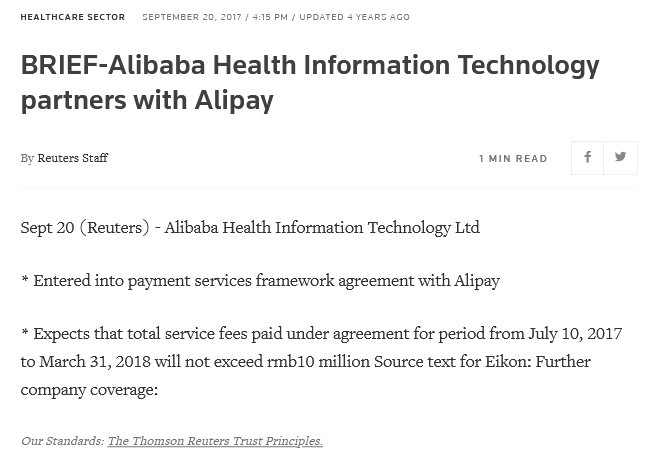Open the Healthcare Sector category link
Viewport: 660px width, 458px height.
(x=73, y=17)
